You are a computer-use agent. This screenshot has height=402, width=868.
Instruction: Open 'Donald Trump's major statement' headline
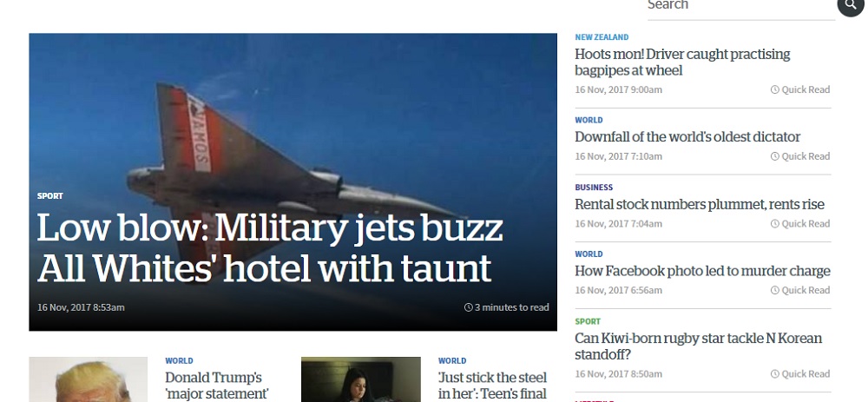coord(216,386)
